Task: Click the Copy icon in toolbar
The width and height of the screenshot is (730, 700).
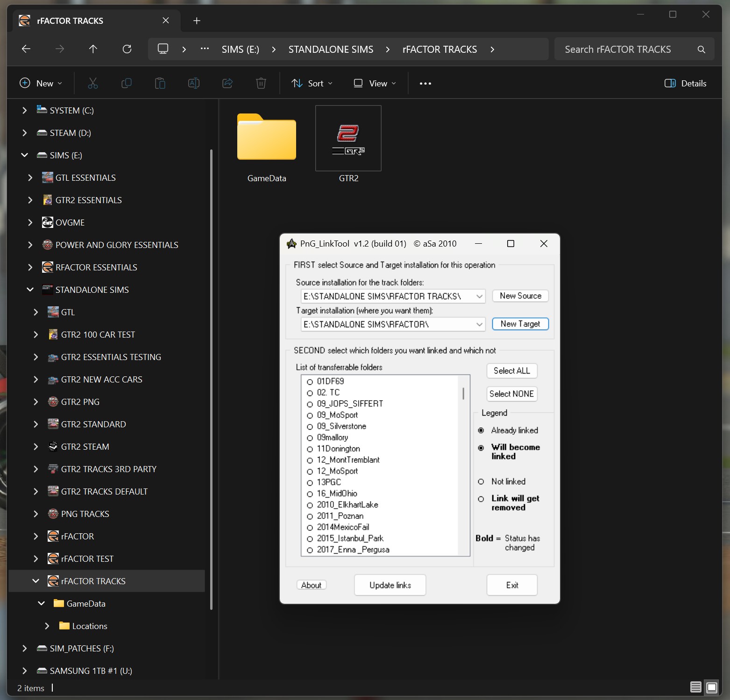Action: click(x=127, y=84)
